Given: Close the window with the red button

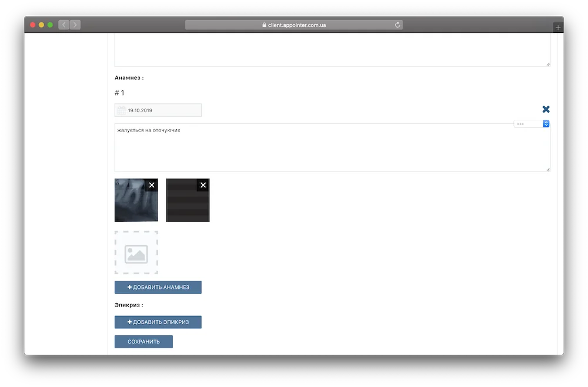Looking at the screenshot, I should pos(32,25).
